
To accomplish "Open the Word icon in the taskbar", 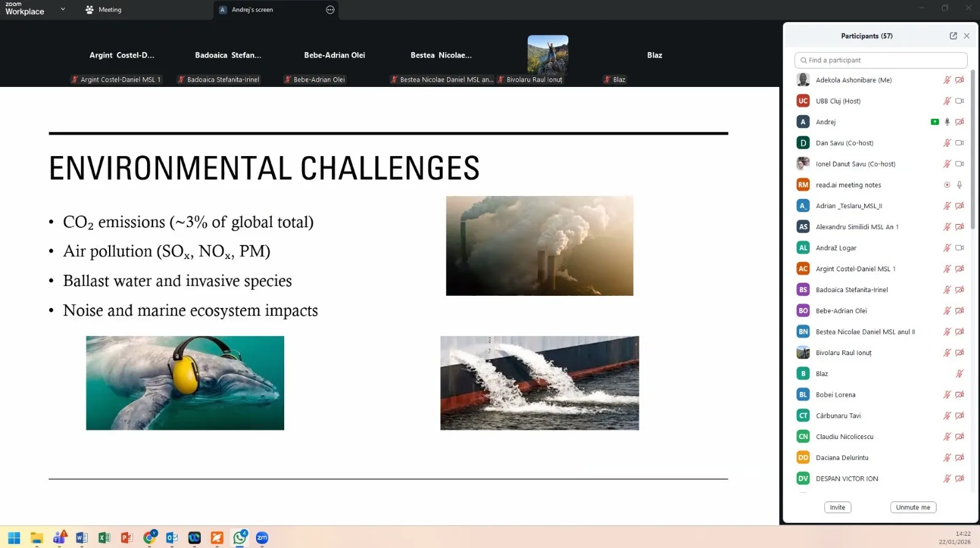I will pos(81,538).
